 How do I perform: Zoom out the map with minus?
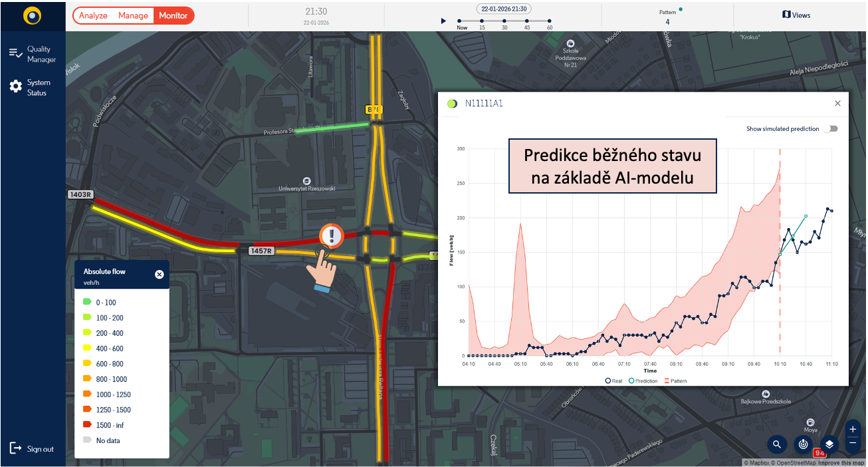pos(853,443)
